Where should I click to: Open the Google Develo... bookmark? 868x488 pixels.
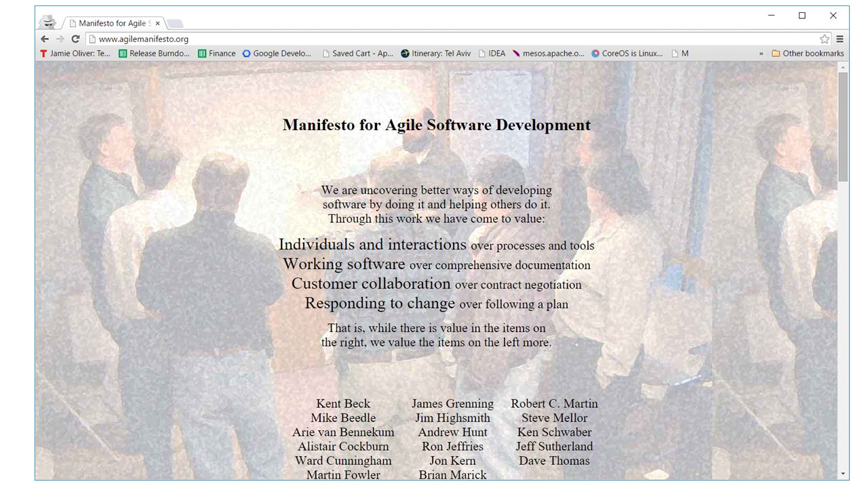[277, 54]
